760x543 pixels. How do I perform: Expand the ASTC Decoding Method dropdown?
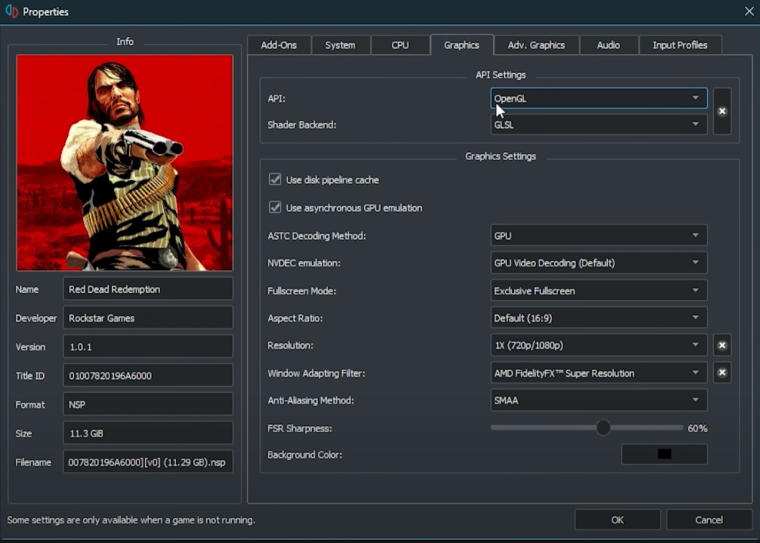[599, 236]
